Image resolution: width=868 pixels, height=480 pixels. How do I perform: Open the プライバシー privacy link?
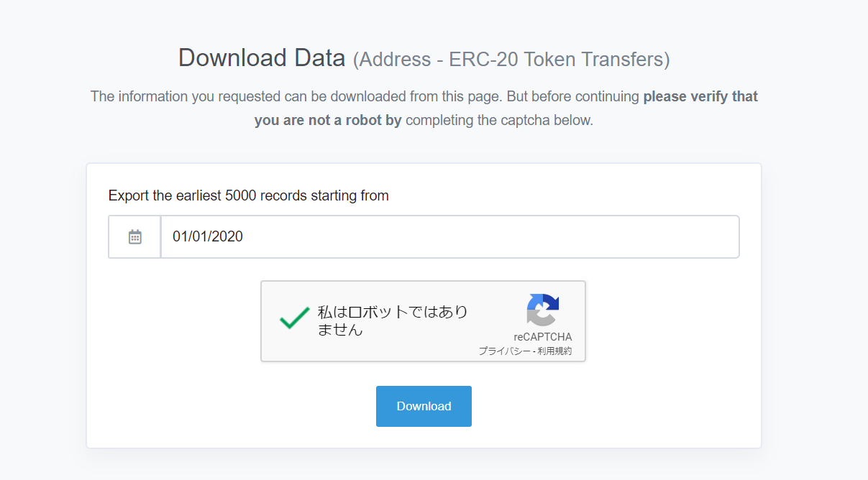503,351
